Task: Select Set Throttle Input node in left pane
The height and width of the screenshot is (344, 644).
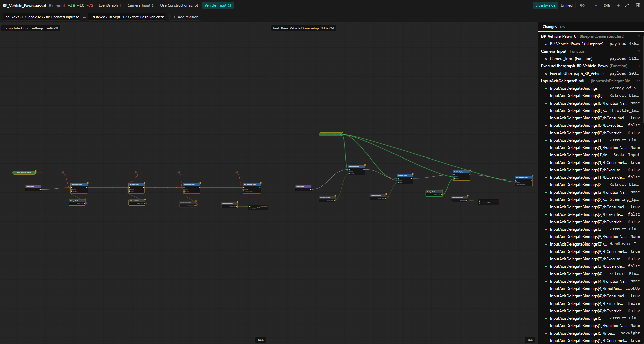Action: (x=79, y=188)
